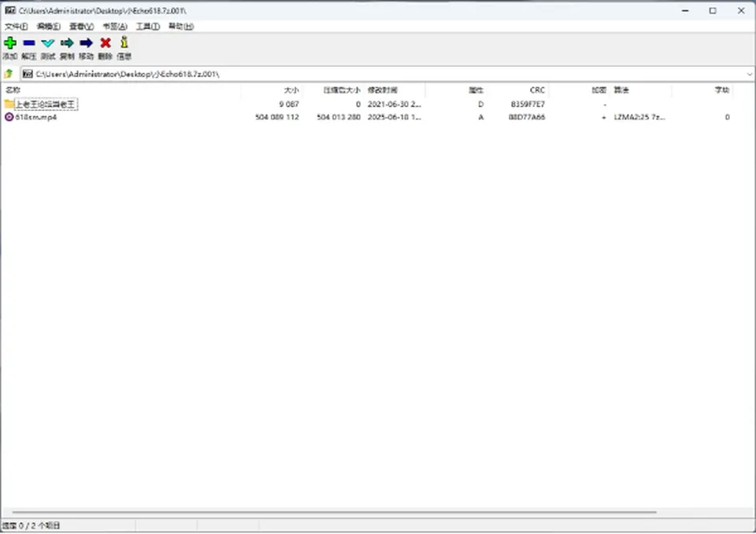Open the 工具(T) menu
The height and width of the screenshot is (534, 756).
147,26
